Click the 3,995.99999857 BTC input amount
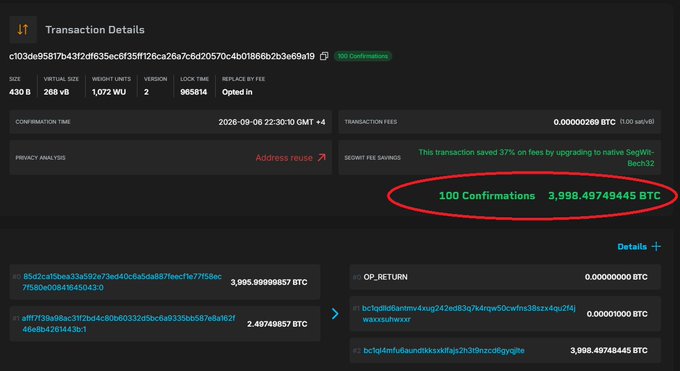The width and height of the screenshot is (680, 371). click(x=269, y=282)
